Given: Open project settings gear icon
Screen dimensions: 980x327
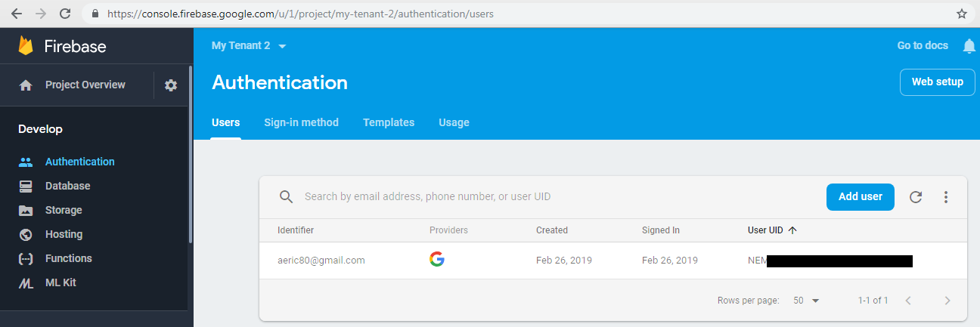Looking at the screenshot, I should click(x=171, y=85).
